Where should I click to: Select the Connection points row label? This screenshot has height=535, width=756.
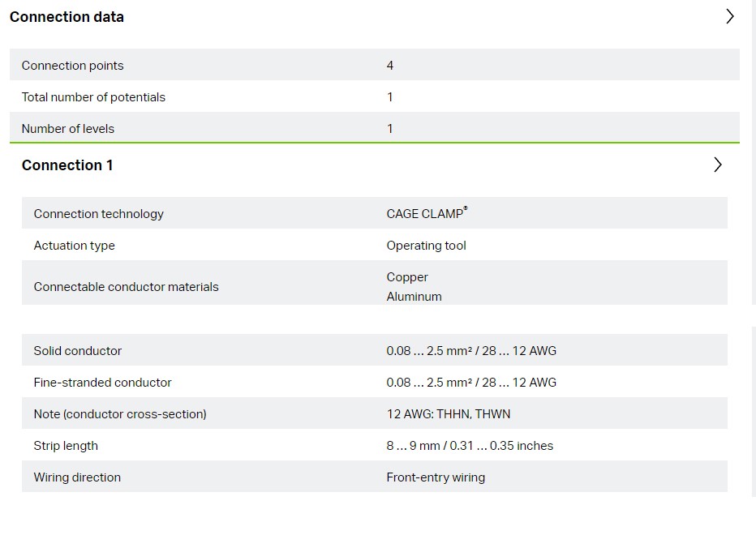click(72, 66)
